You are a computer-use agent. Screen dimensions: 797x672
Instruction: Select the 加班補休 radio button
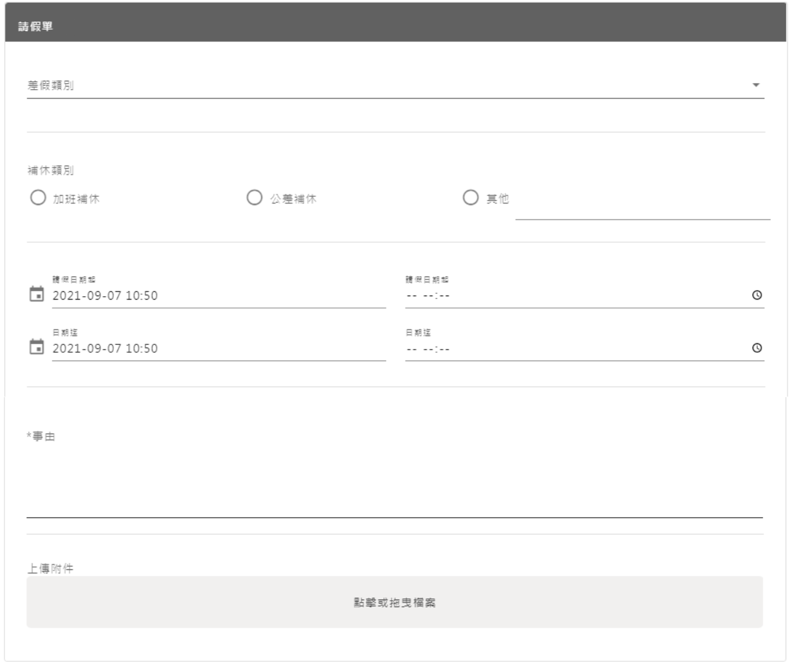pos(38,198)
